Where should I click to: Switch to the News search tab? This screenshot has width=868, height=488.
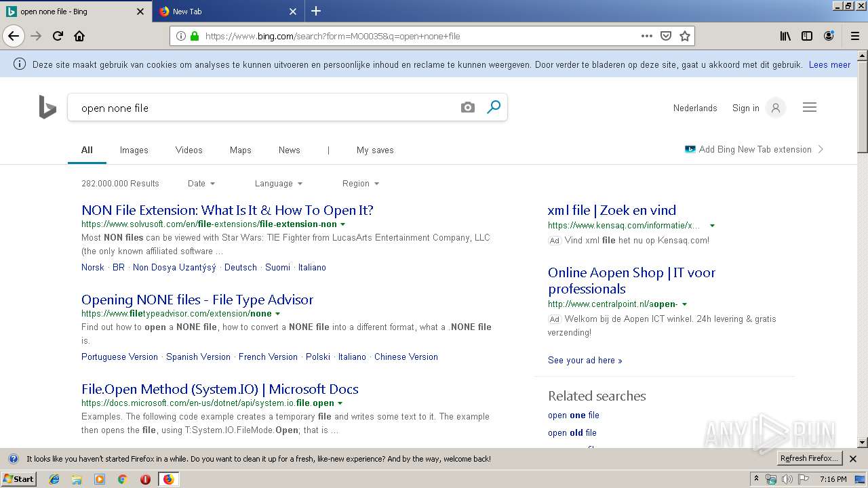tap(290, 150)
